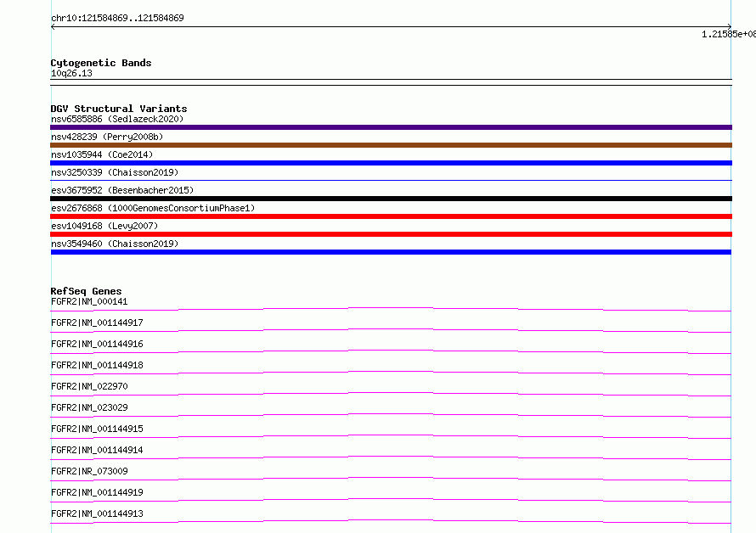
Task: Click the black esv3675952 variant bar
Action: coord(391,199)
